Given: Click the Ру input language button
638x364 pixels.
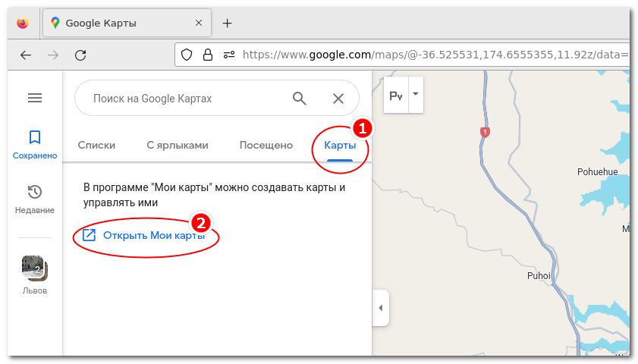Looking at the screenshot, I should (396, 96).
